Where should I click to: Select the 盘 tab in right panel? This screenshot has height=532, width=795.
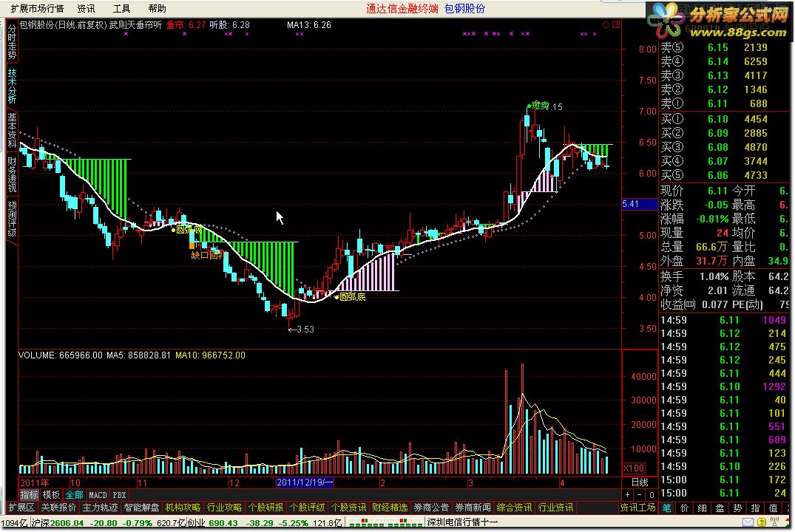pos(720,508)
